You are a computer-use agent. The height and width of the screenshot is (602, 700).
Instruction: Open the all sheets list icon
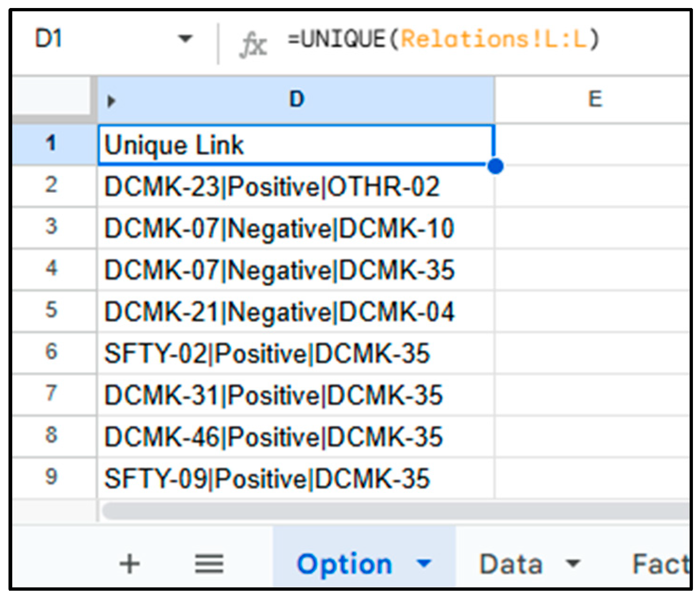point(209,564)
